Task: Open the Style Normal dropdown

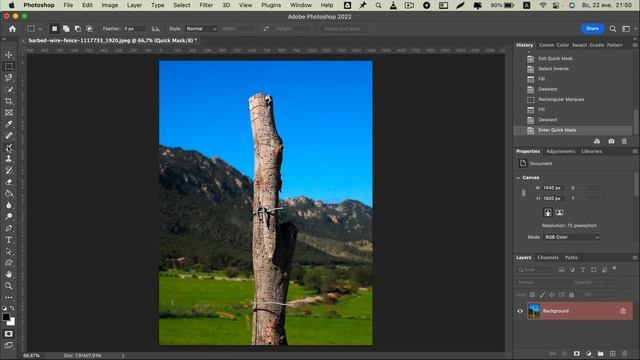Action: (x=201, y=29)
